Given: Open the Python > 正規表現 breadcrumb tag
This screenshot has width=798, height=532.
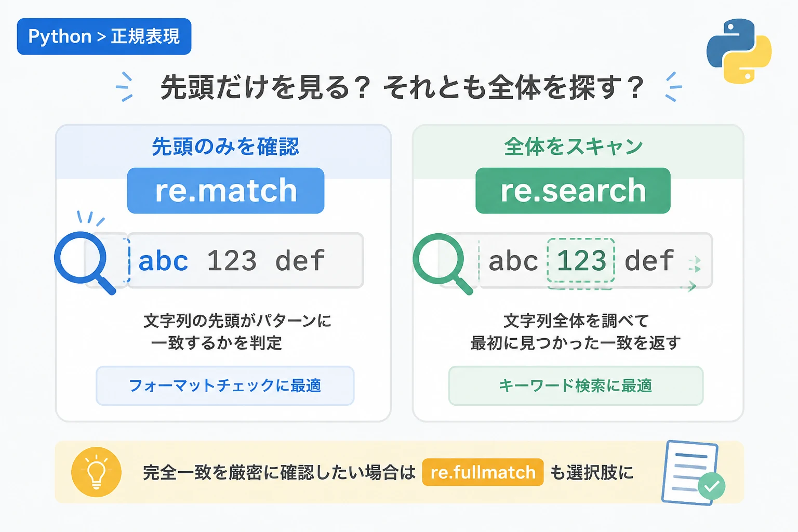Looking at the screenshot, I should [x=104, y=36].
